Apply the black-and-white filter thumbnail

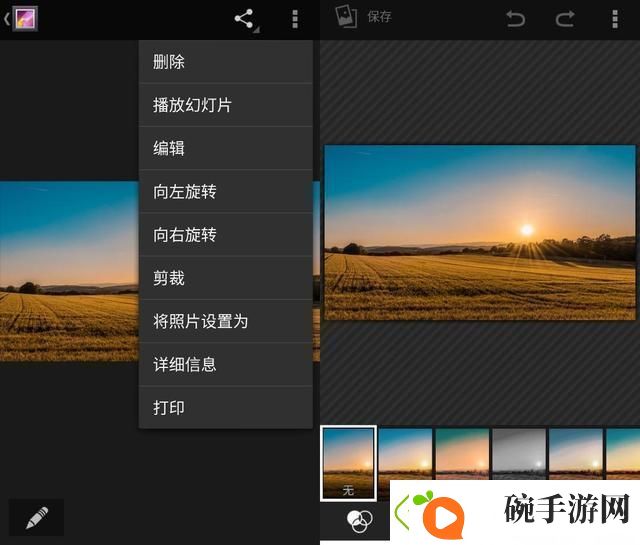[519, 454]
